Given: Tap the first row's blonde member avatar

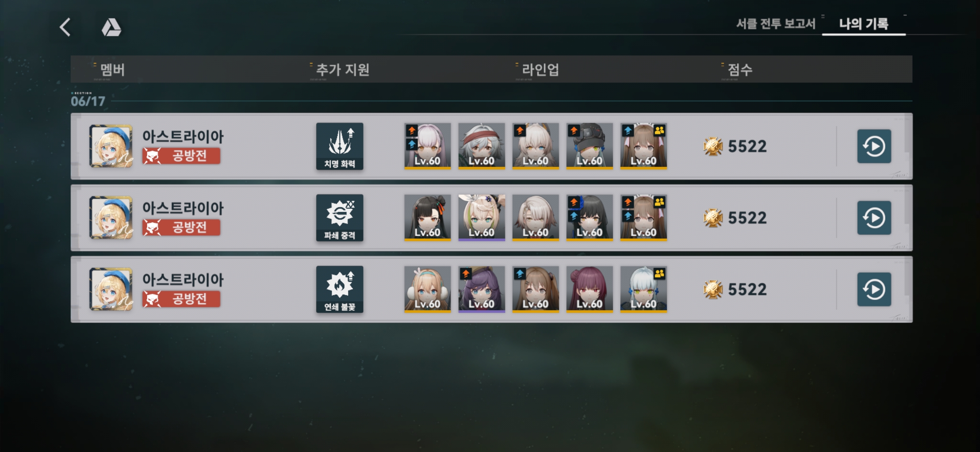Looking at the screenshot, I should click(x=111, y=146).
